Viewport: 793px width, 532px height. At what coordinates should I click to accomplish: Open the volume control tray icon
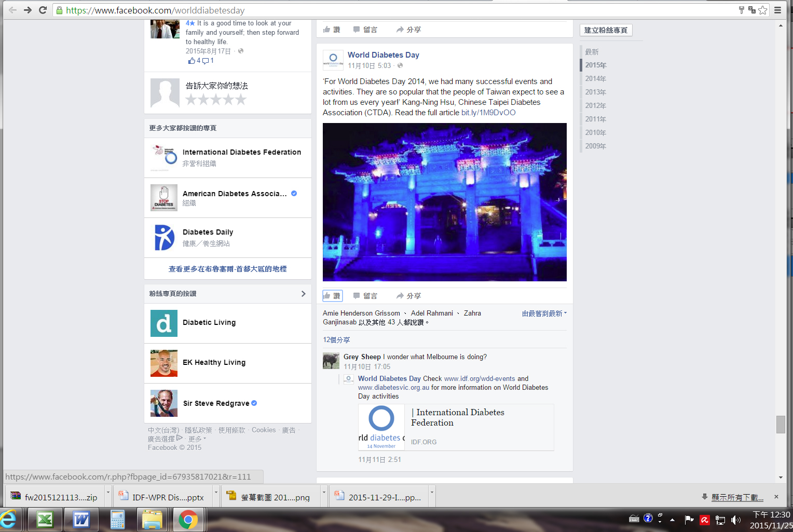tap(736, 520)
